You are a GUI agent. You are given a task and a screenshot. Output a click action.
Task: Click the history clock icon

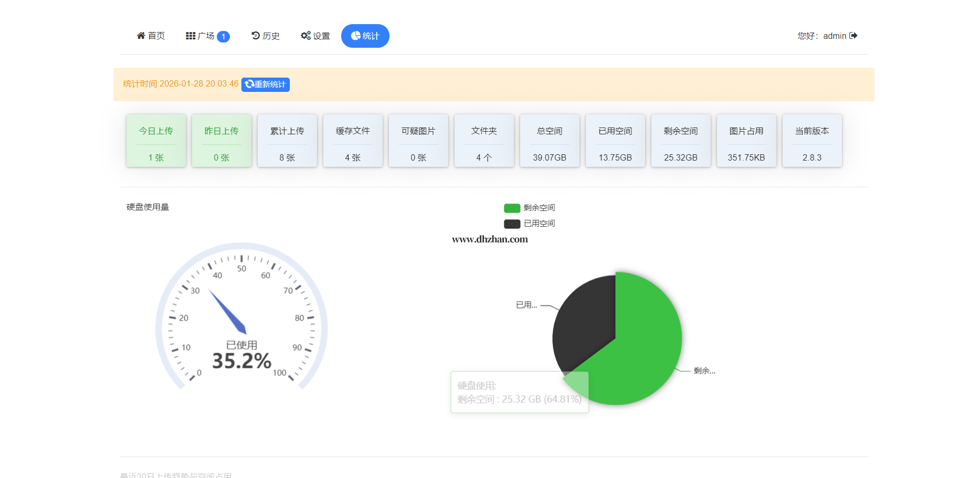[x=256, y=36]
